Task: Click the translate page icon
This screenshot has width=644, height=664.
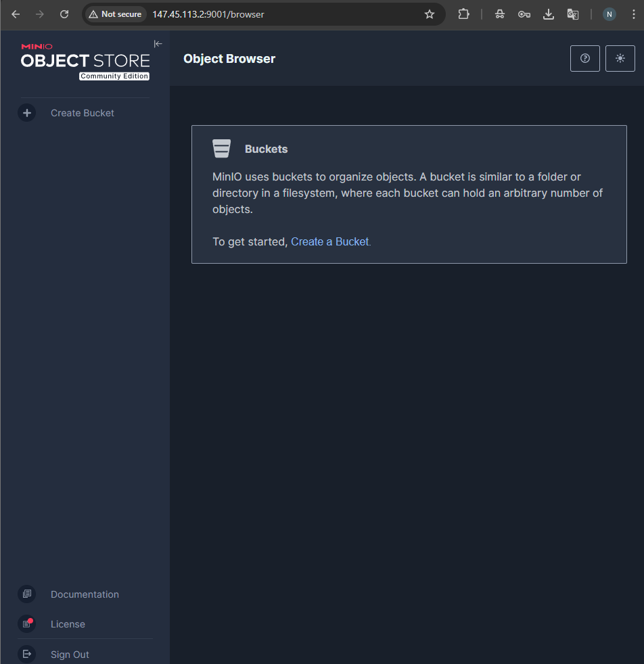Action: (x=573, y=14)
